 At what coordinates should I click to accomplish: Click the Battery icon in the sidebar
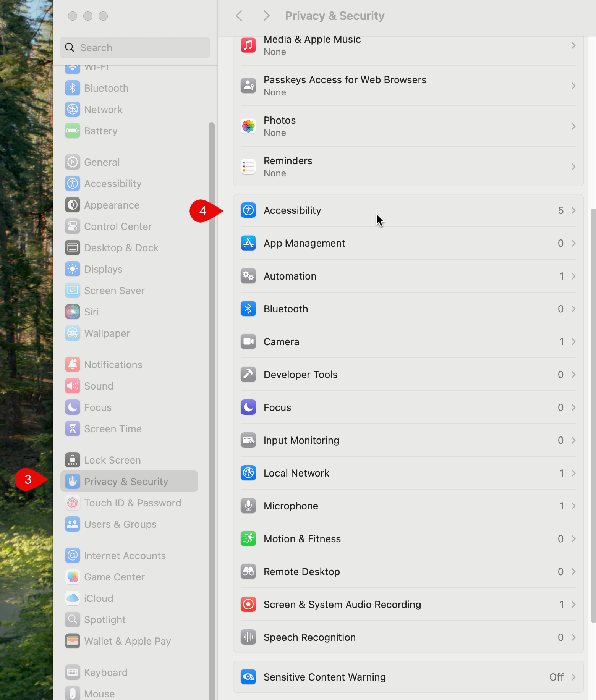pyautogui.click(x=73, y=131)
